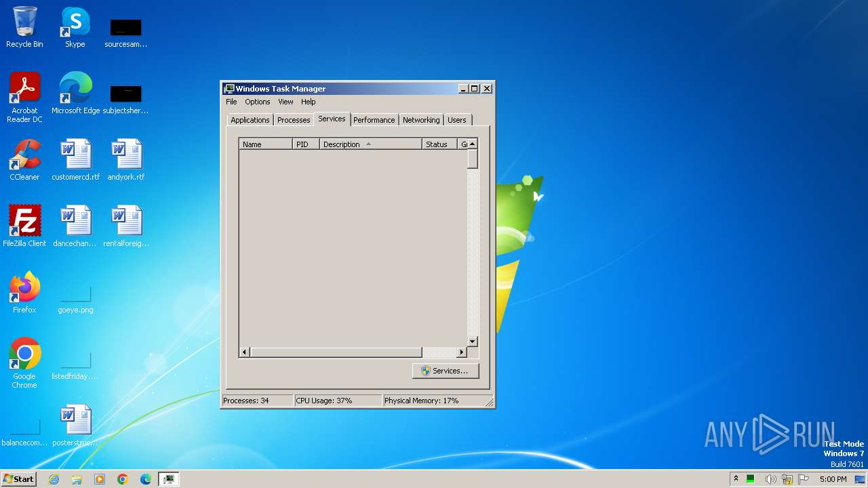This screenshot has height=488, width=868.
Task: Launch Firefox from the desktop
Action: click(x=24, y=293)
